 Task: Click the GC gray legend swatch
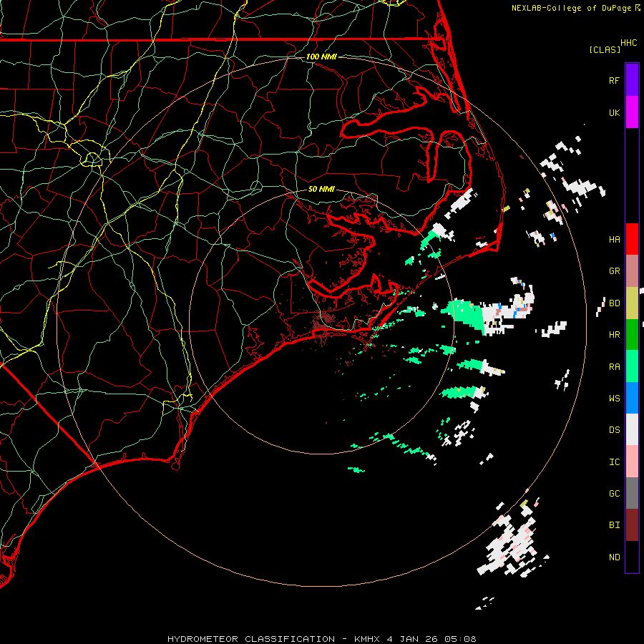tap(632, 493)
